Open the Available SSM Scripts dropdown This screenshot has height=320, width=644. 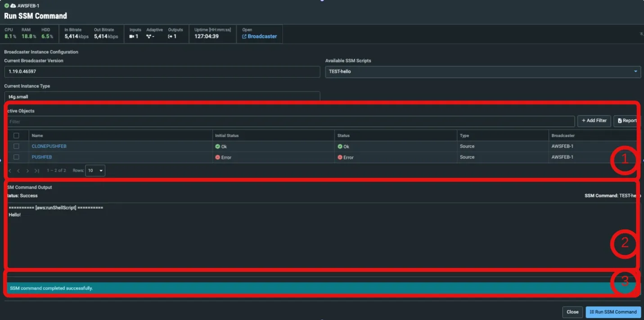(x=483, y=71)
